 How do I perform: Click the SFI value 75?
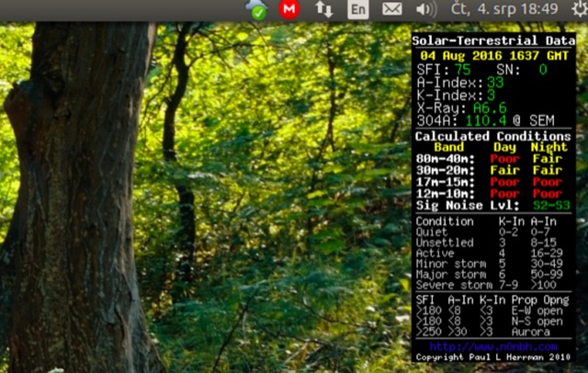coord(462,69)
